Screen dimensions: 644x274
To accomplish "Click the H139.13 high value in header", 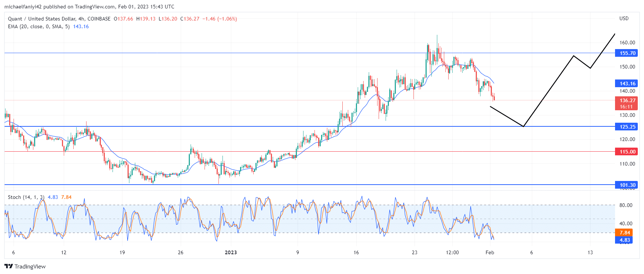I will tap(146, 19).
